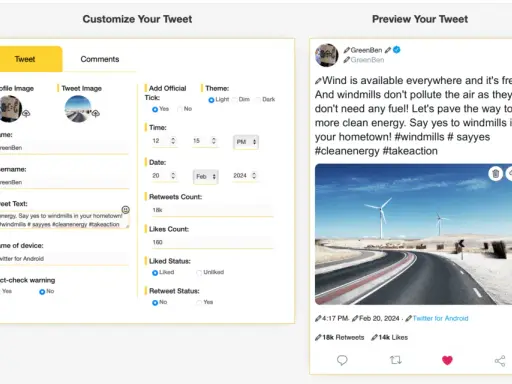
Task: Click the Feb 20, 2024 date text
Action: [x=379, y=318]
